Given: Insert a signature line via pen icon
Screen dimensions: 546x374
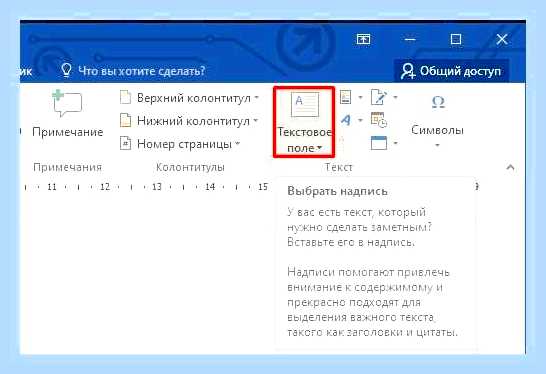Looking at the screenshot, I should point(379,97).
